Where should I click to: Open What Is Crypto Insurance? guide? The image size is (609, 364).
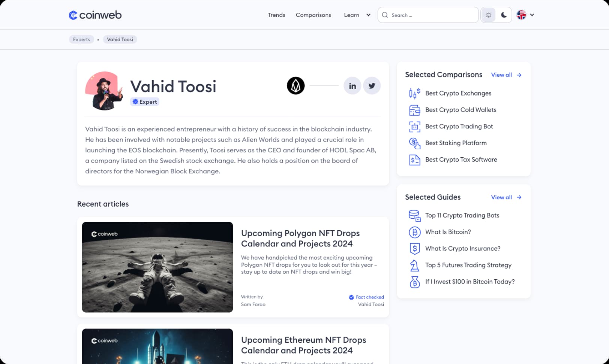(463, 248)
